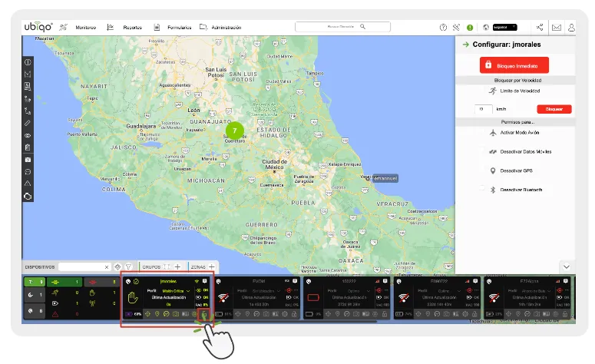
Task: Click the warning triangle tool in the left map toolbar
Action: pyautogui.click(x=28, y=184)
